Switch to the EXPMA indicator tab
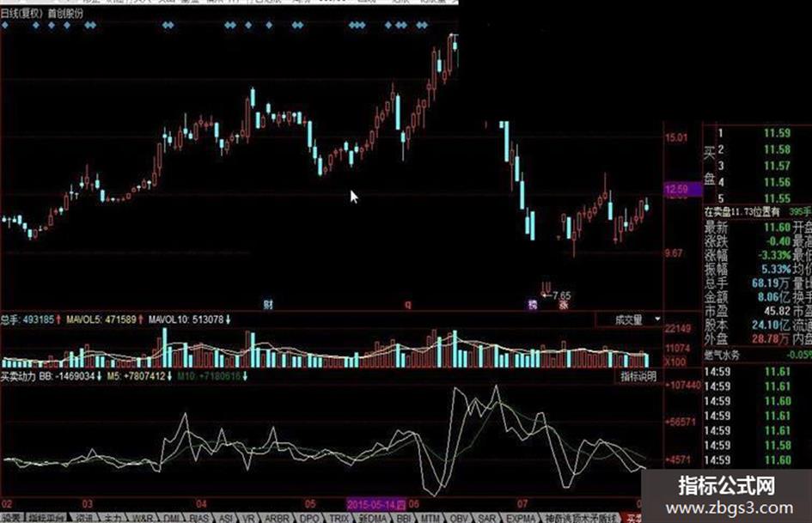 521,518
